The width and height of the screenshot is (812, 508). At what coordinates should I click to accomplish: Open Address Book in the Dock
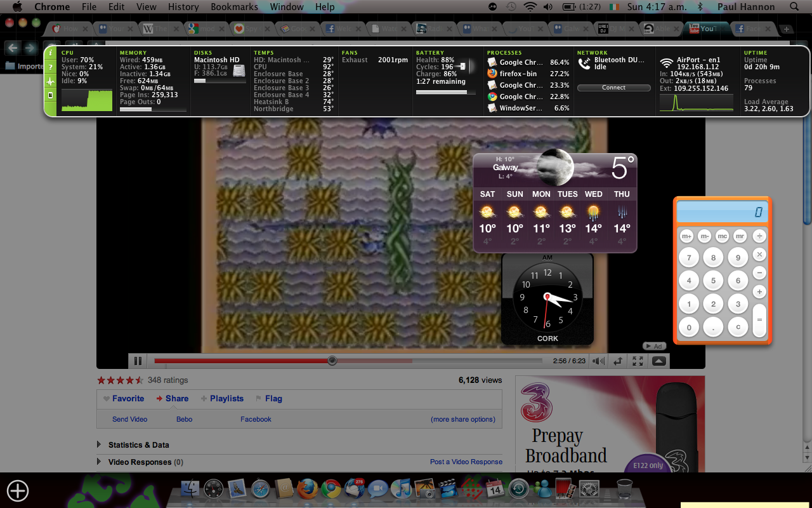pyautogui.click(x=284, y=489)
